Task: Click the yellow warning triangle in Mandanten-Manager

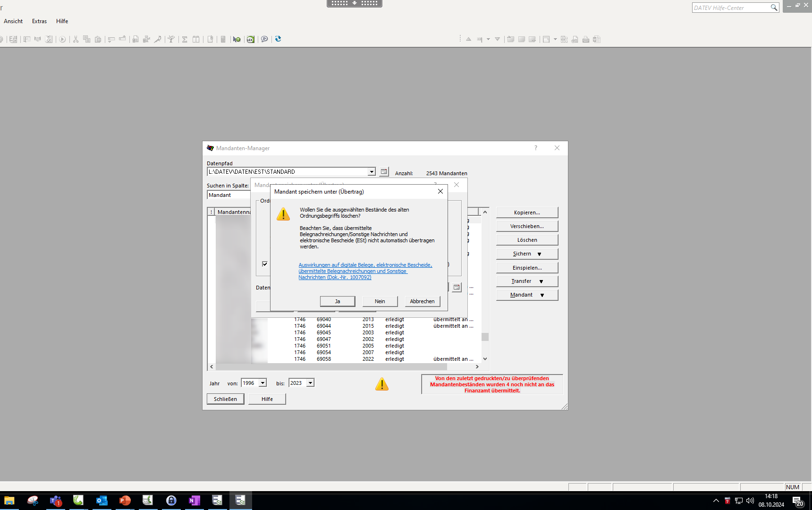Action: 381,384
